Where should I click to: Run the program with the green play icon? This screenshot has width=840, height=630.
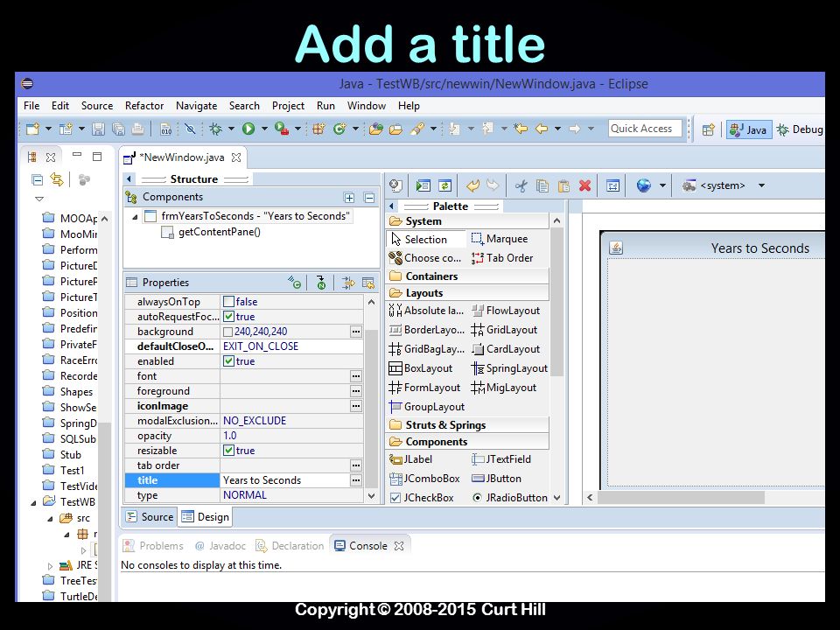pos(248,129)
